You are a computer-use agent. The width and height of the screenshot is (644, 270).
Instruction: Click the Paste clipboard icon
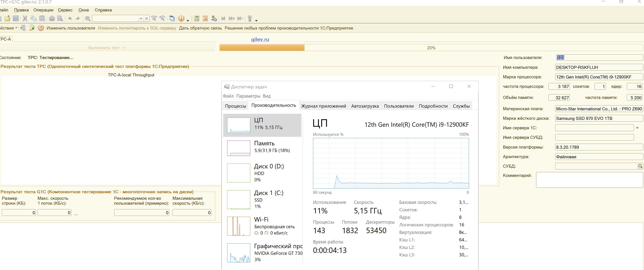pos(42,18)
